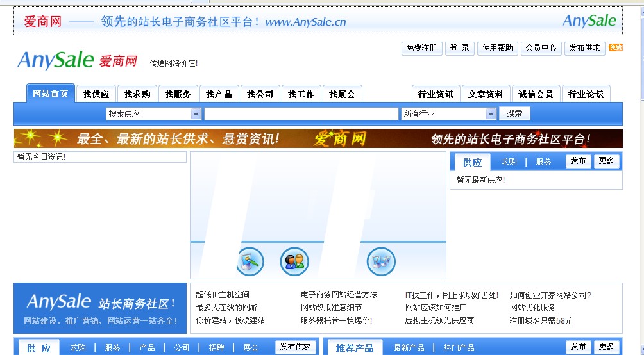The image size is (644, 355).
Task: Click 发布 button in right supply panel
Action: click(x=579, y=161)
